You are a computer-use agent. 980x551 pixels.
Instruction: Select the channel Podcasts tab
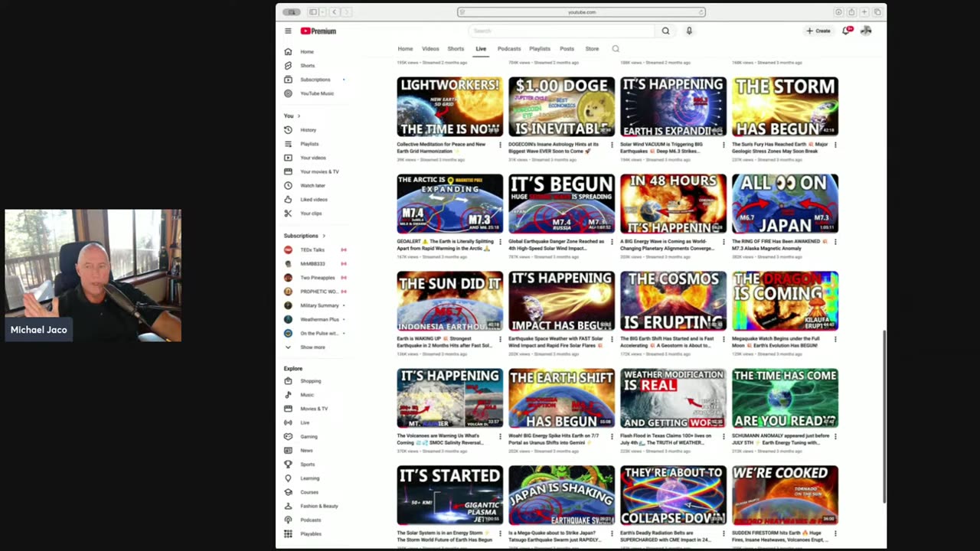509,49
